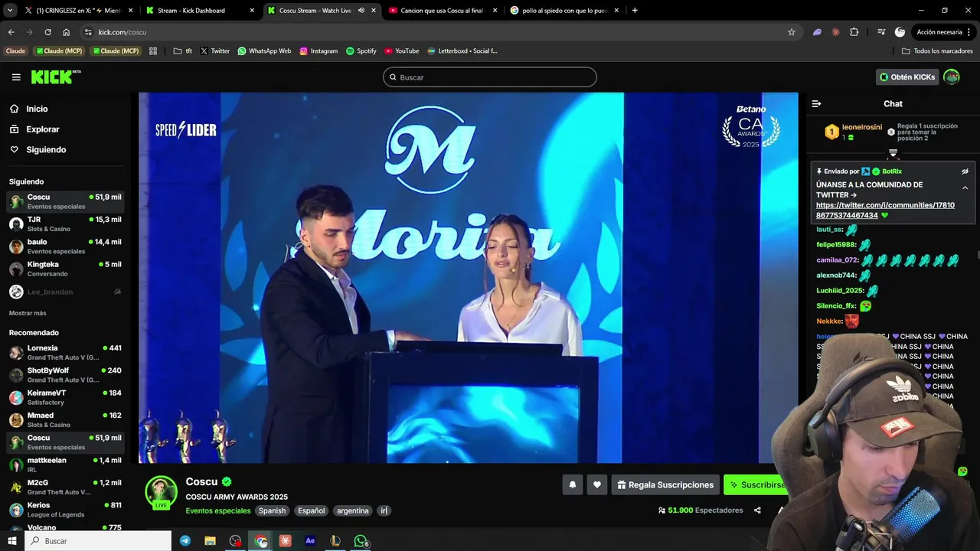Open a new browser tab
This screenshot has height=551, width=980.
pyautogui.click(x=635, y=11)
